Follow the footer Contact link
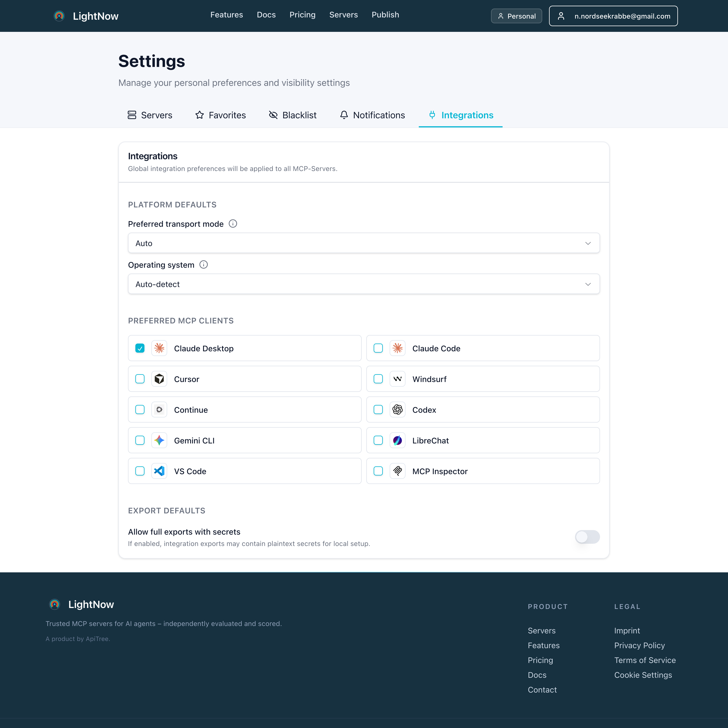The width and height of the screenshot is (728, 728). 542,690
